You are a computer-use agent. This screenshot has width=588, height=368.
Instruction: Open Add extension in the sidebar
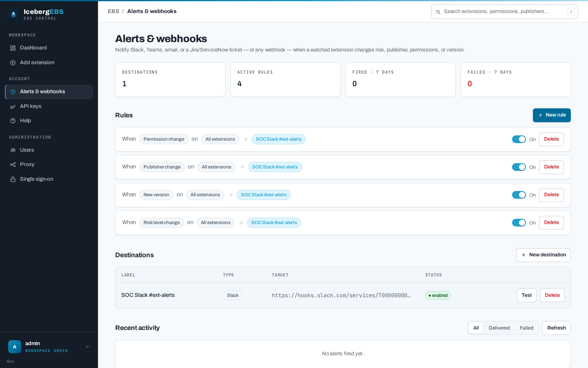point(49,63)
